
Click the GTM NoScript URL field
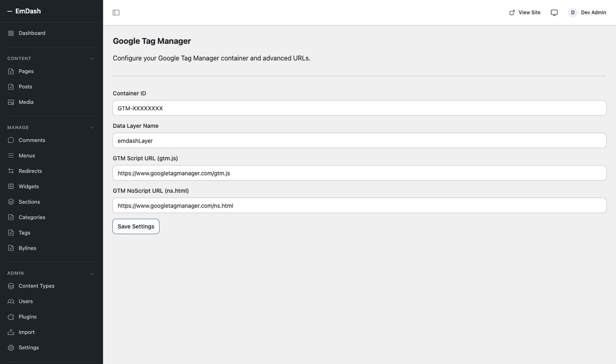point(359,205)
